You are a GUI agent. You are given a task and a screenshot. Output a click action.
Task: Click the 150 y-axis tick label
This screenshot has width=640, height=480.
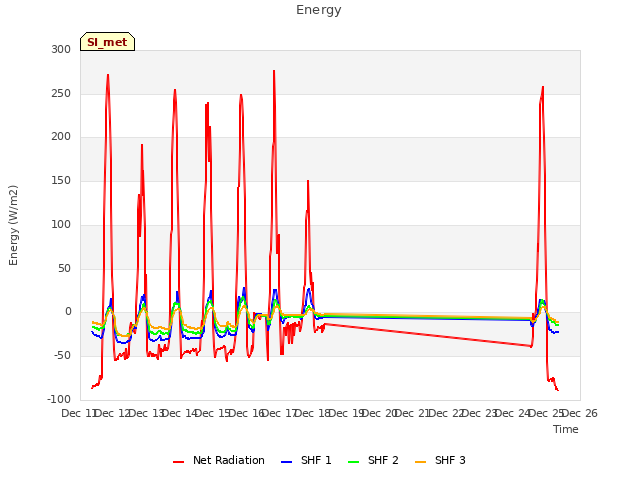click(61, 180)
